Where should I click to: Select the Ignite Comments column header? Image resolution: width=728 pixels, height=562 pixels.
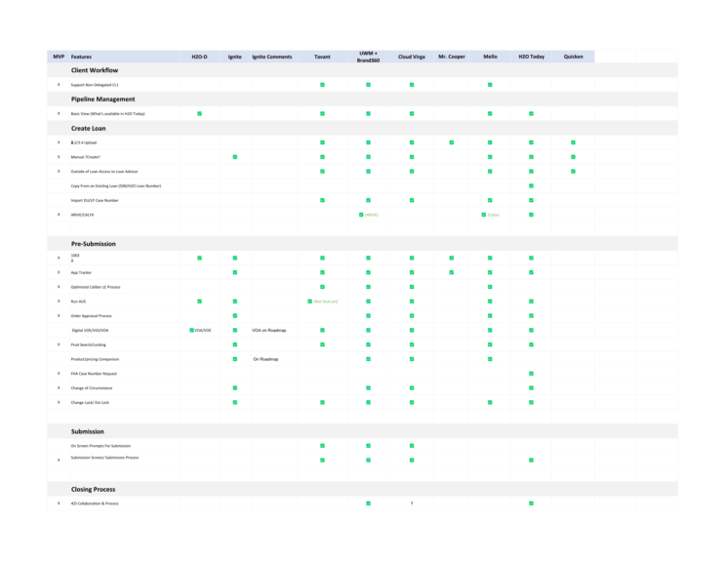click(271, 57)
